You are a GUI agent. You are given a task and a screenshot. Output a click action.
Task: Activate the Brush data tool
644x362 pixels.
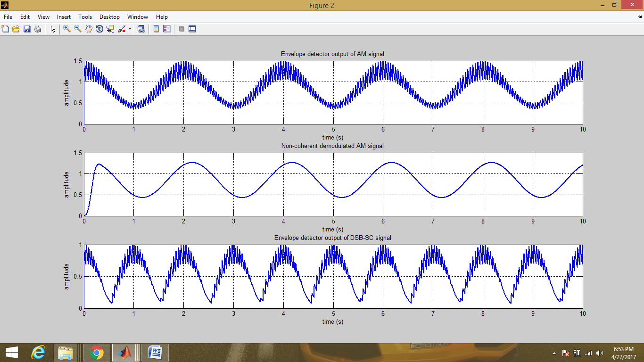122,29
